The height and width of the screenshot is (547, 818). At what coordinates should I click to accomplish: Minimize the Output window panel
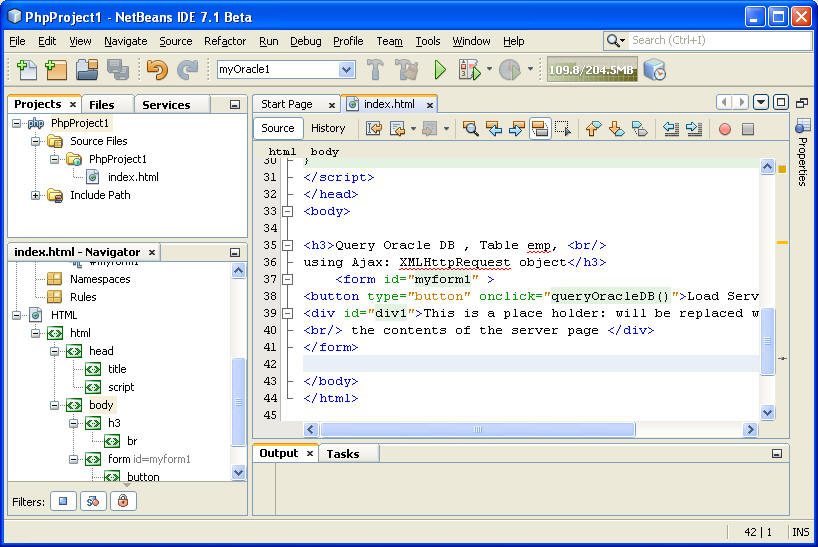(777, 454)
